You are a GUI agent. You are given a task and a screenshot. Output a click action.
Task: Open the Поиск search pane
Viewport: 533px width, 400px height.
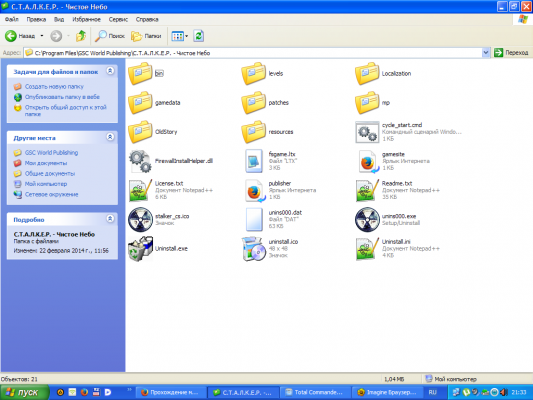pos(109,36)
